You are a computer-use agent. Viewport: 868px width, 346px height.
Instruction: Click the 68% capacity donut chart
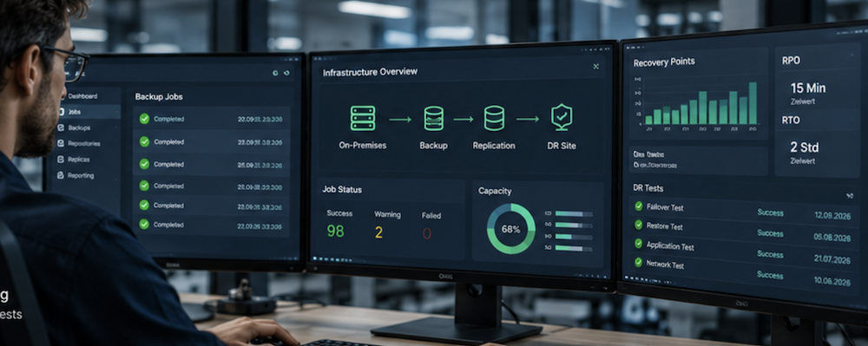511,229
